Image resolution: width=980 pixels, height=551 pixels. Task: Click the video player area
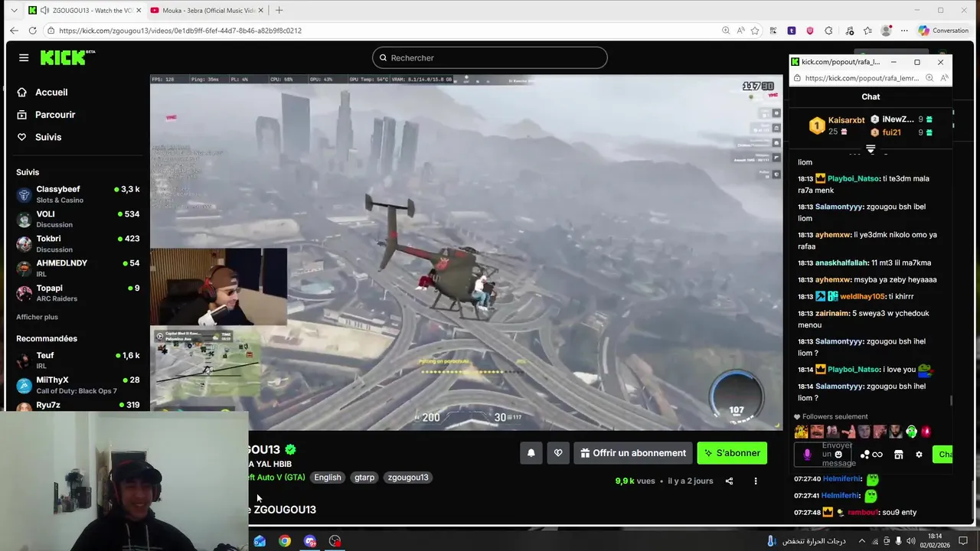tap(466, 253)
